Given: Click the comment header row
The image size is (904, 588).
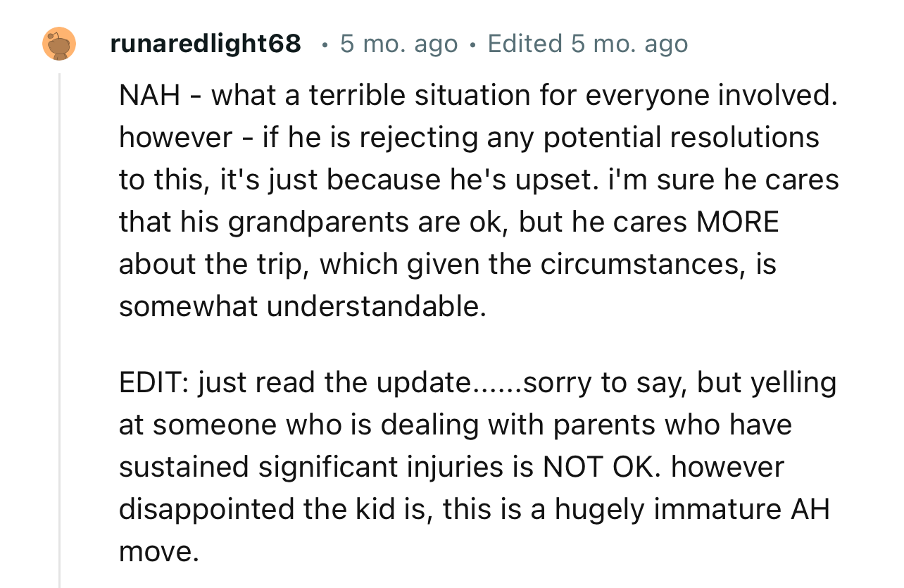Looking at the screenshot, I should [352, 44].
